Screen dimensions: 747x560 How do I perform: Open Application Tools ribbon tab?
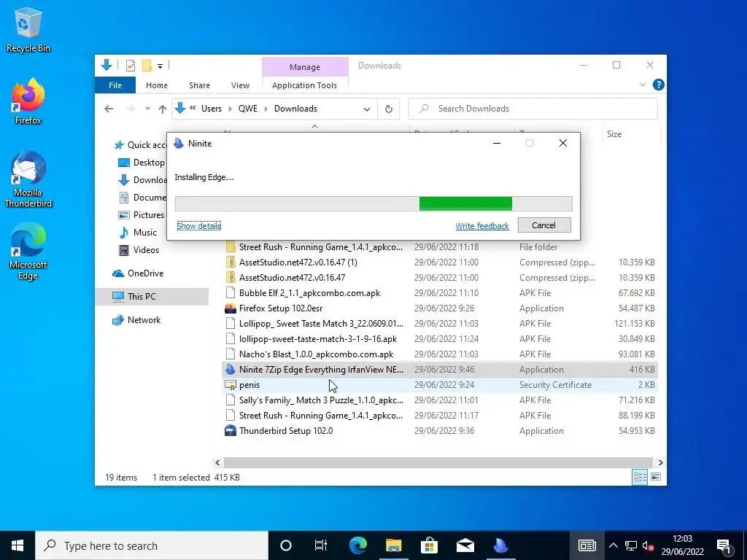tap(304, 85)
